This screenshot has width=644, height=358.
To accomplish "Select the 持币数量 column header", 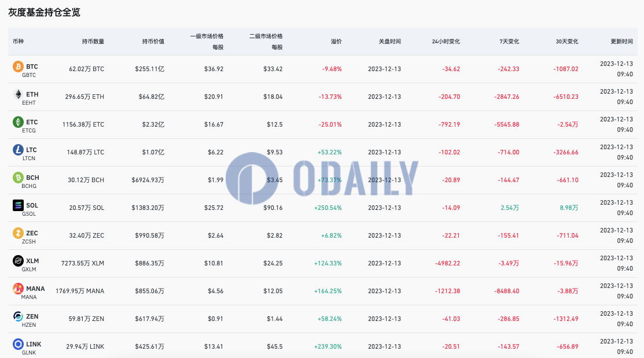I will tap(93, 42).
